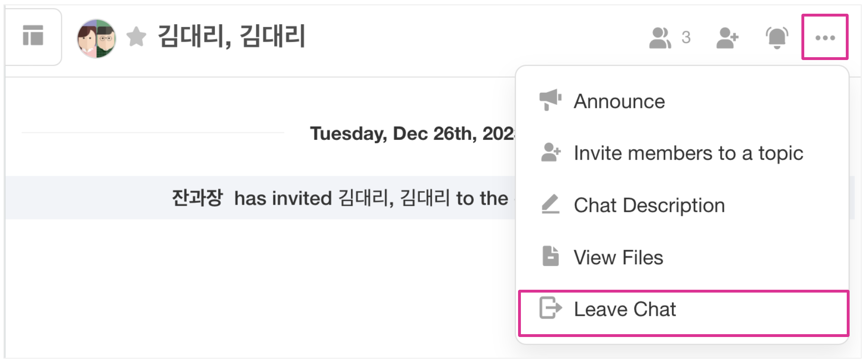Toggle the star favorite for this chat
Screen dimensions: 868x363
[x=136, y=37]
